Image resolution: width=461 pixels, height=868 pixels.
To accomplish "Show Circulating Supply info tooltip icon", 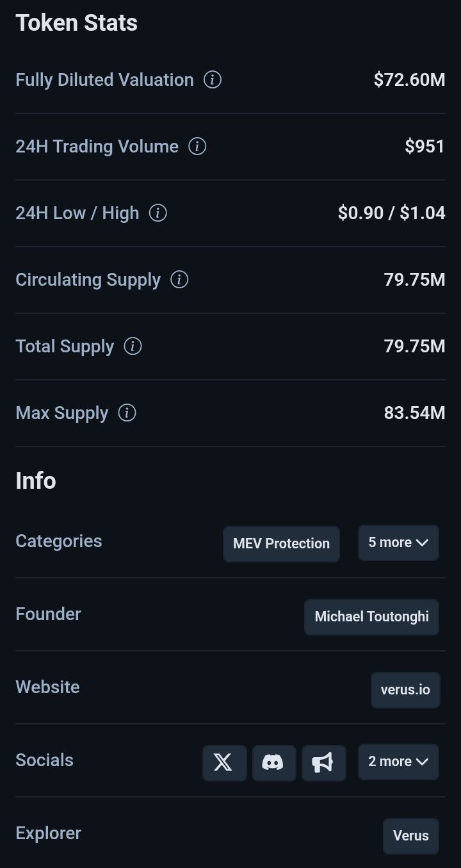I will [179, 280].
